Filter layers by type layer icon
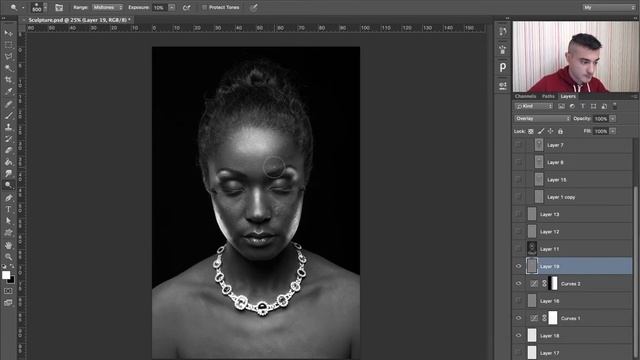640x360 pixels. tap(583, 106)
